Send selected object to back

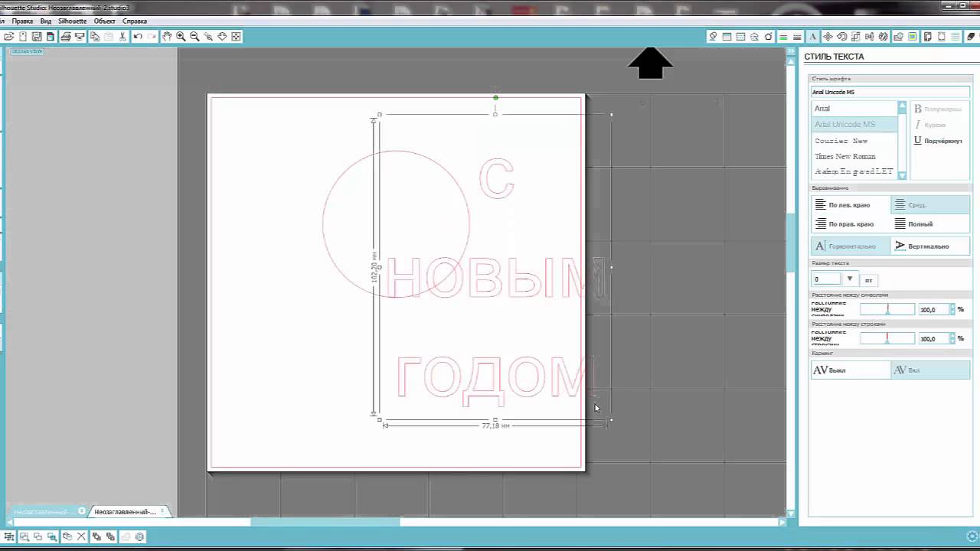point(109,536)
